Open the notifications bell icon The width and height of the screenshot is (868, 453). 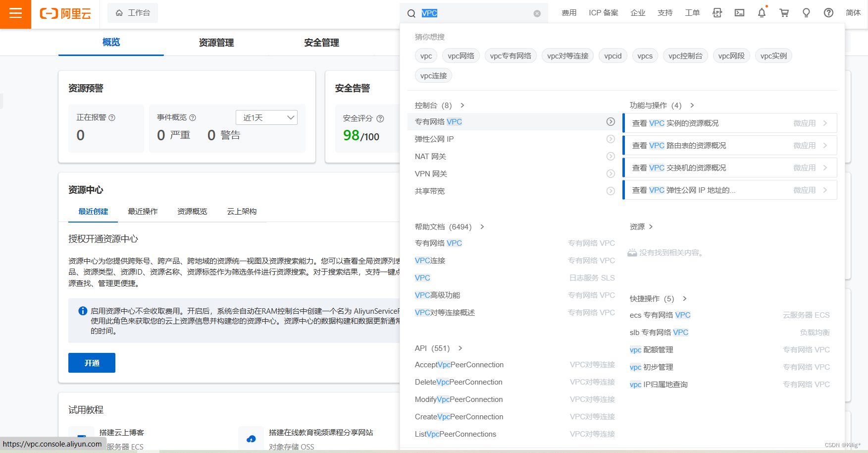pos(762,13)
